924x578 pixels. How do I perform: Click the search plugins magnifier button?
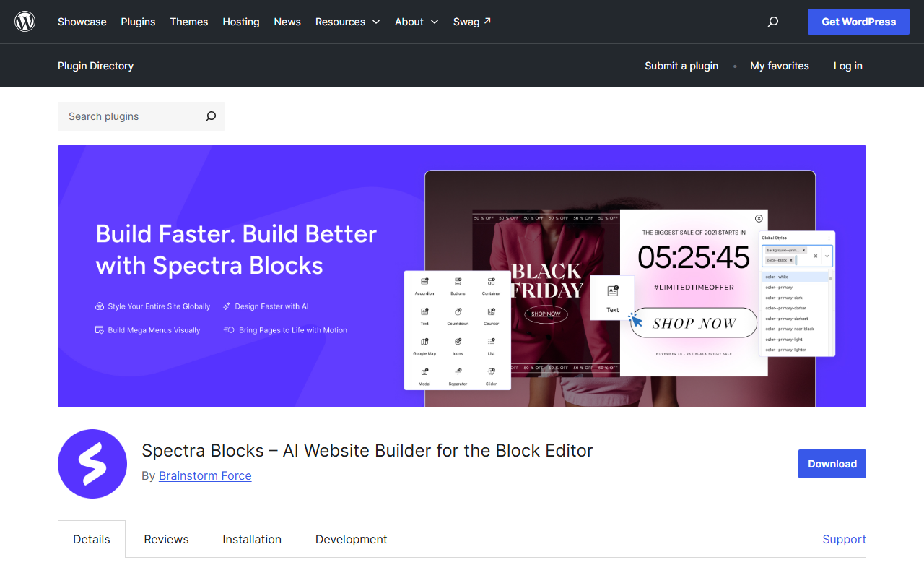point(210,116)
